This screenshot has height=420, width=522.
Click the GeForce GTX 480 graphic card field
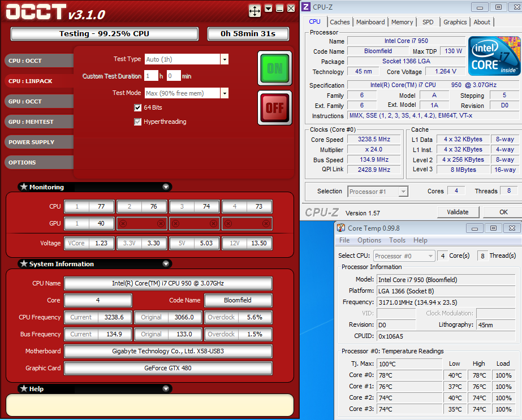click(168, 368)
